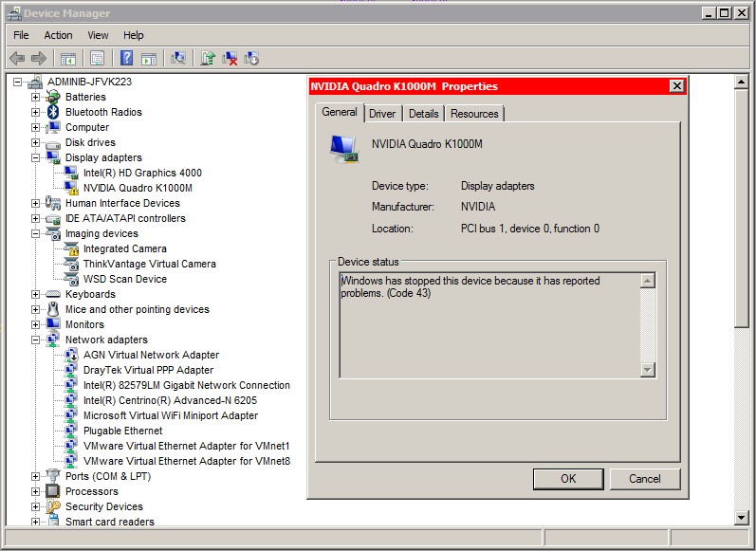
Task: Click the blue Help question mark icon
Action: tap(126, 59)
